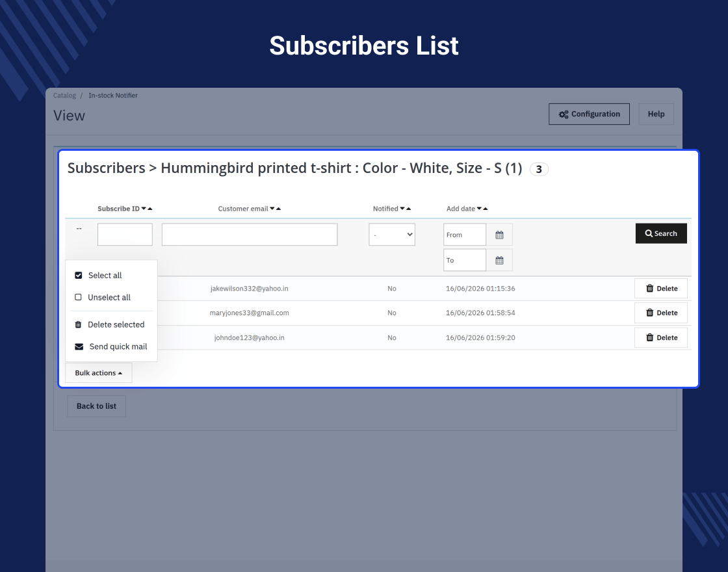This screenshot has width=728, height=572.
Task: Sort Notified column ascending arrow
Action: (x=409, y=209)
